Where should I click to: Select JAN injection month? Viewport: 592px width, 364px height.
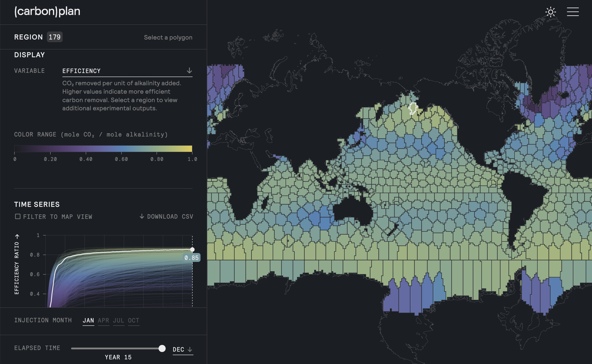[x=88, y=320]
